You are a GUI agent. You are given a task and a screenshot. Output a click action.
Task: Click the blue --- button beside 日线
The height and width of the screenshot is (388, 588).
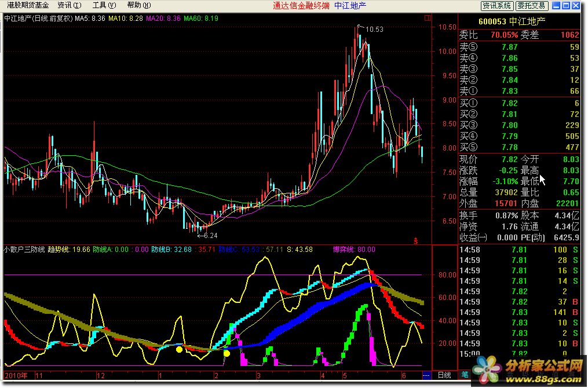coord(426,375)
